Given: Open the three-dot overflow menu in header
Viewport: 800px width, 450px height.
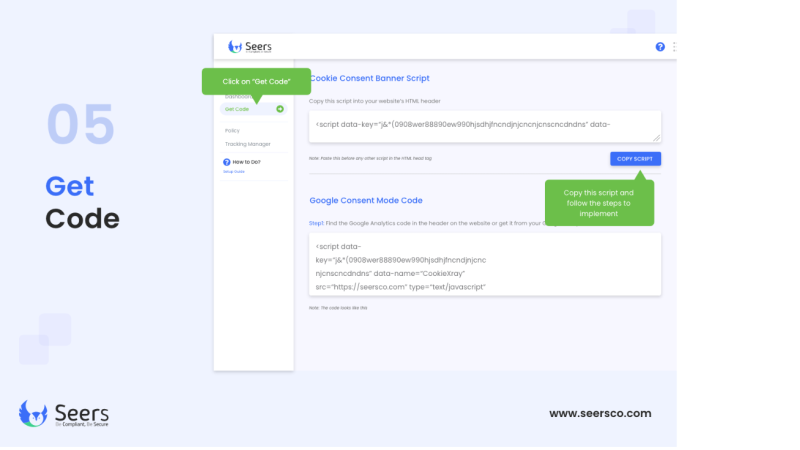Looking at the screenshot, I should point(674,47).
